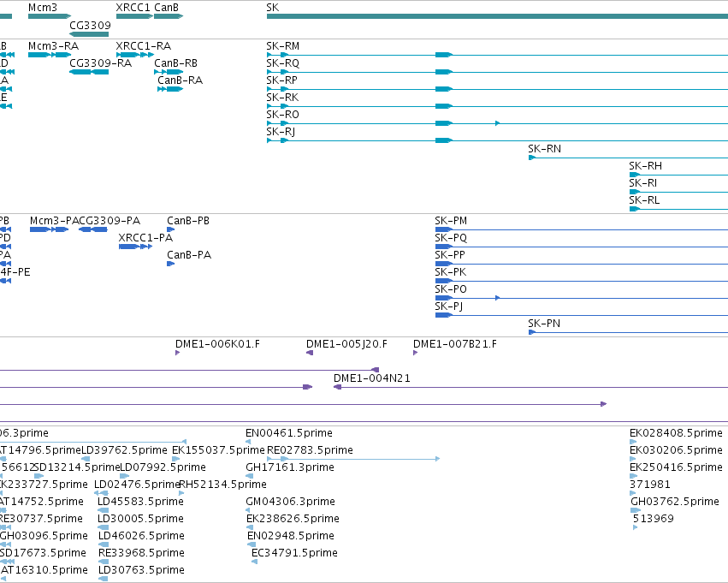Click the DME1-005J20.F clone end label
Image resolution: width=728 pixels, height=583 pixels.
pos(346,344)
